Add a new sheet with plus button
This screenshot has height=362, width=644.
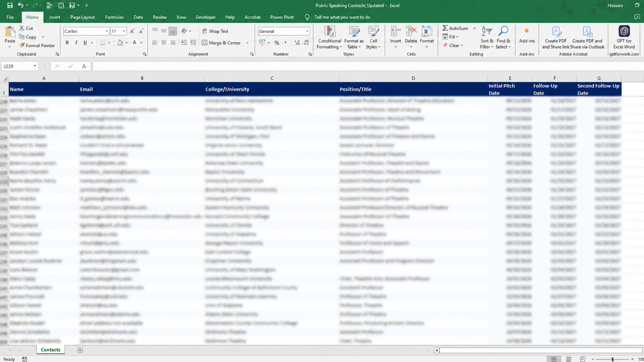[x=80, y=350]
